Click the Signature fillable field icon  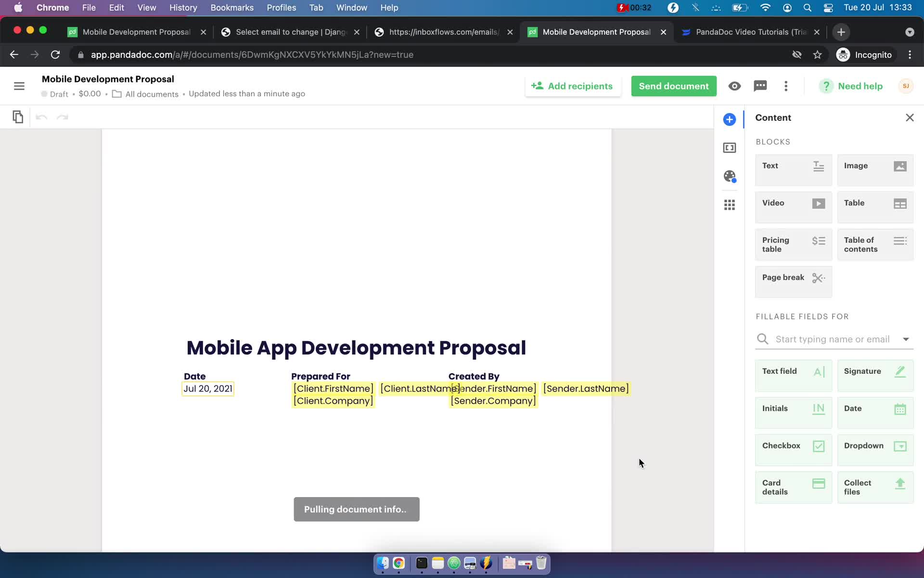coord(901,371)
